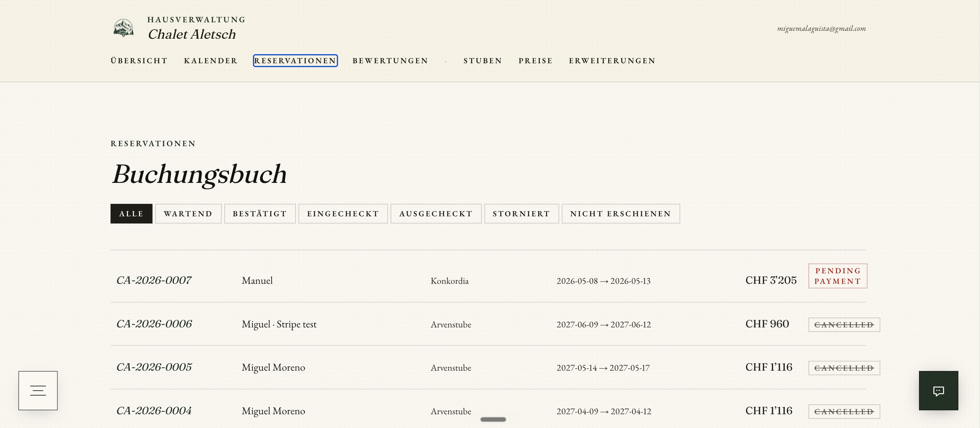Viewport: 980px width, 428px height.
Task: Click Cancelled badge for CA-2026-0005
Action: [844, 368]
